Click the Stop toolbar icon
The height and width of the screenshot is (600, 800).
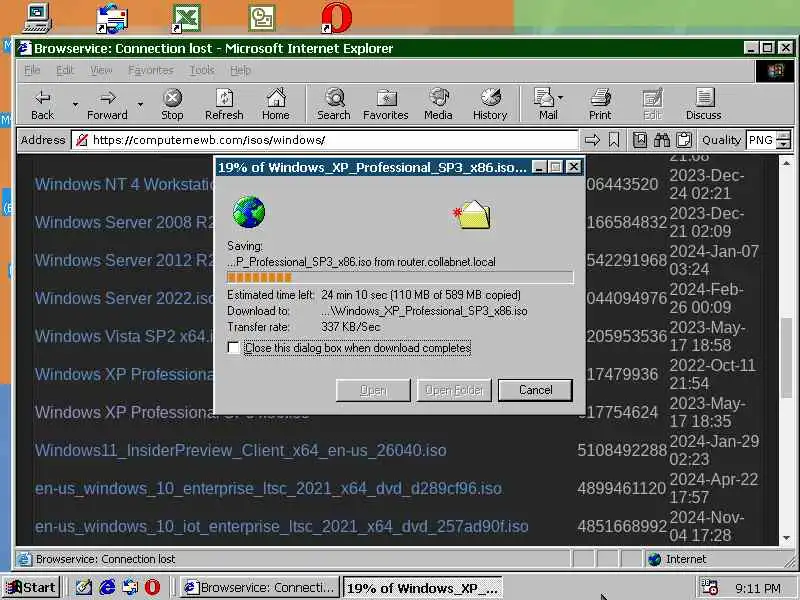coord(172,105)
